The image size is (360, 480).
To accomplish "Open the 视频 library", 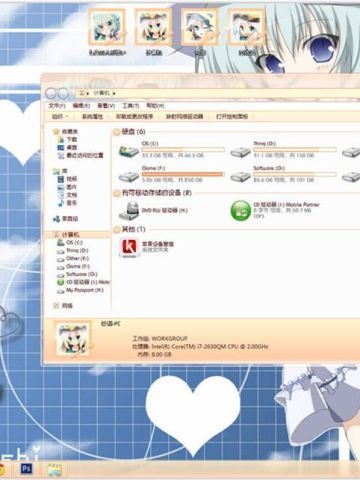I will (x=68, y=179).
